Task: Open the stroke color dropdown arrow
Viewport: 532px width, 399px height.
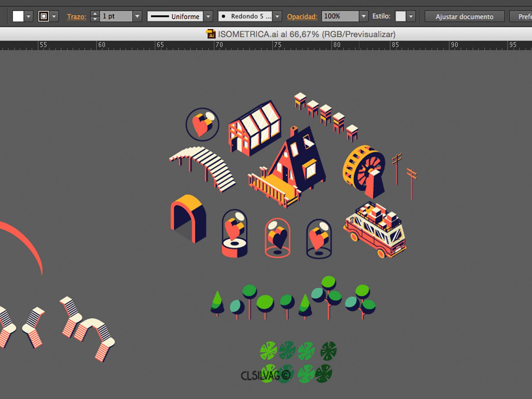Action: [x=54, y=16]
